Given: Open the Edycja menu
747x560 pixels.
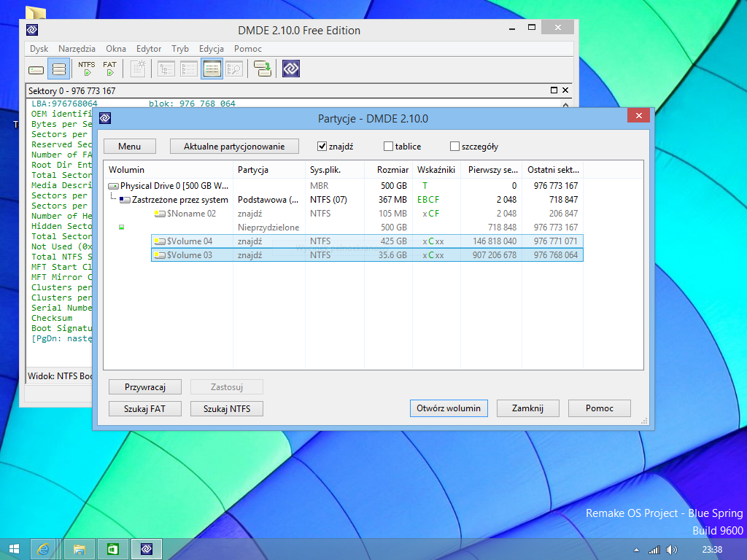Looking at the screenshot, I should pyautogui.click(x=212, y=49).
